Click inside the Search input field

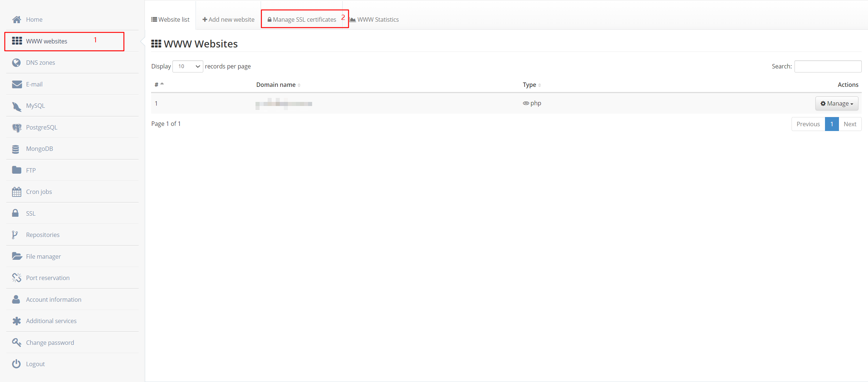pos(828,66)
